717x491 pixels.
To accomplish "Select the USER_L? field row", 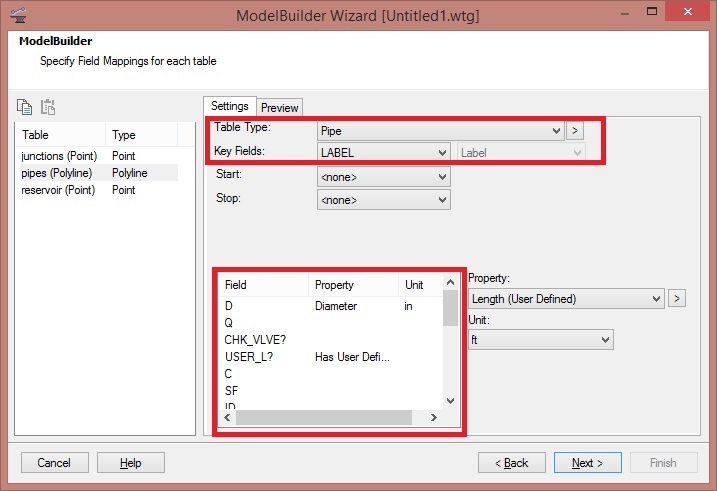I will tap(330, 357).
